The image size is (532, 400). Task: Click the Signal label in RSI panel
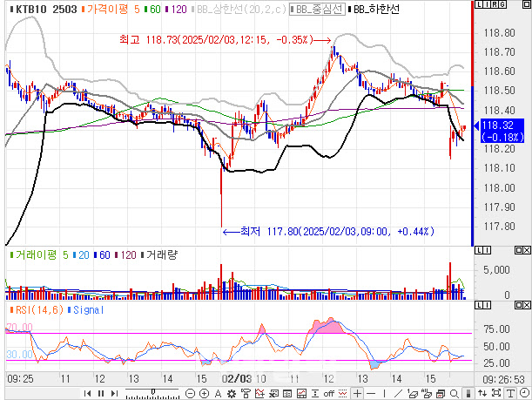tap(84, 309)
